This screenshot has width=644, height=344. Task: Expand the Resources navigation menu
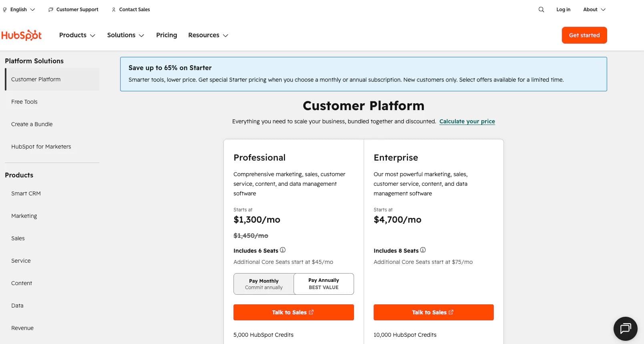tap(208, 35)
